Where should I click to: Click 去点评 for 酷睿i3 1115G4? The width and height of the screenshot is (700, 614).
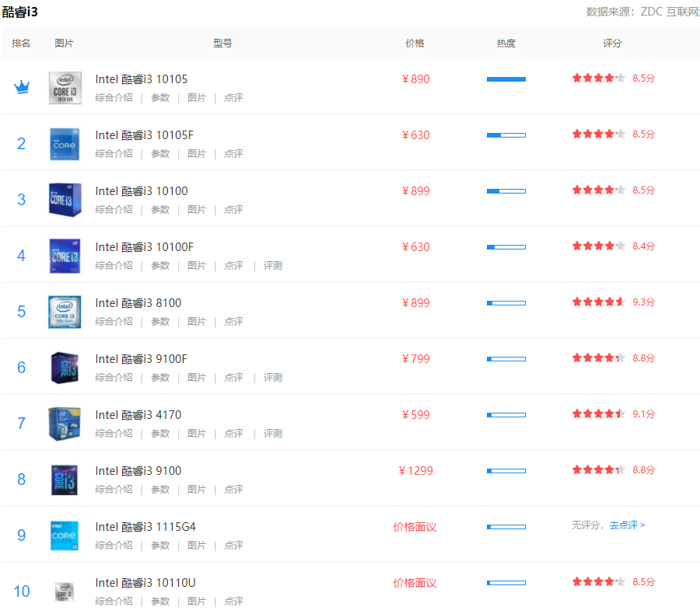(x=627, y=525)
